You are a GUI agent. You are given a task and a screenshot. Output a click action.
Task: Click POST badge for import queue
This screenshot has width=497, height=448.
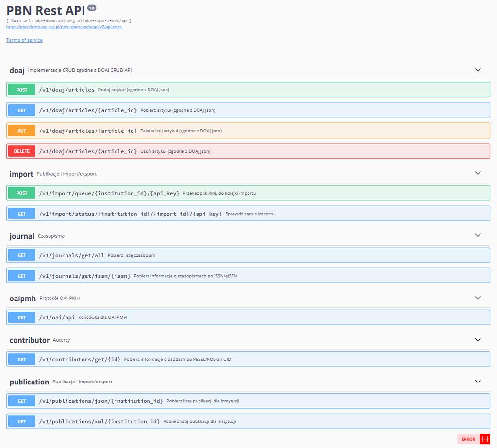[x=21, y=193]
